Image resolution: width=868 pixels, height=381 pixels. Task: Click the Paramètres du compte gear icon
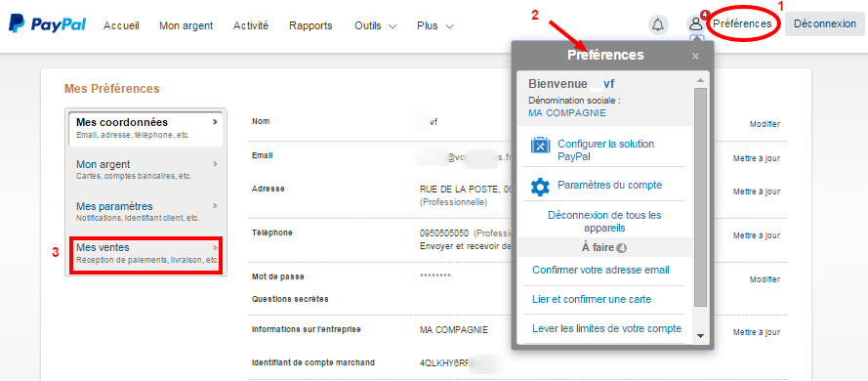coord(540,187)
